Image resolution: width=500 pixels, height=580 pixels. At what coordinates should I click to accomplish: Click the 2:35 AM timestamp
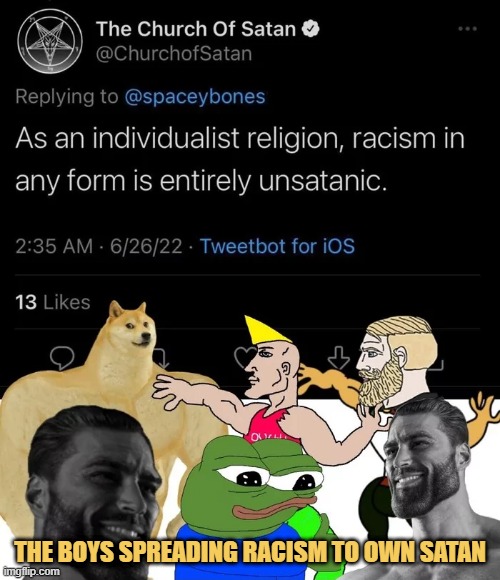point(54,246)
